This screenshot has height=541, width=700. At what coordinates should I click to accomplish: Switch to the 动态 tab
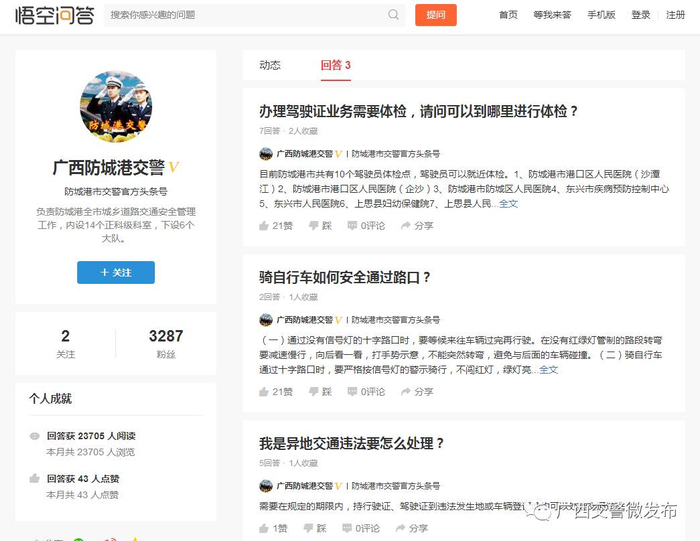pyautogui.click(x=270, y=65)
